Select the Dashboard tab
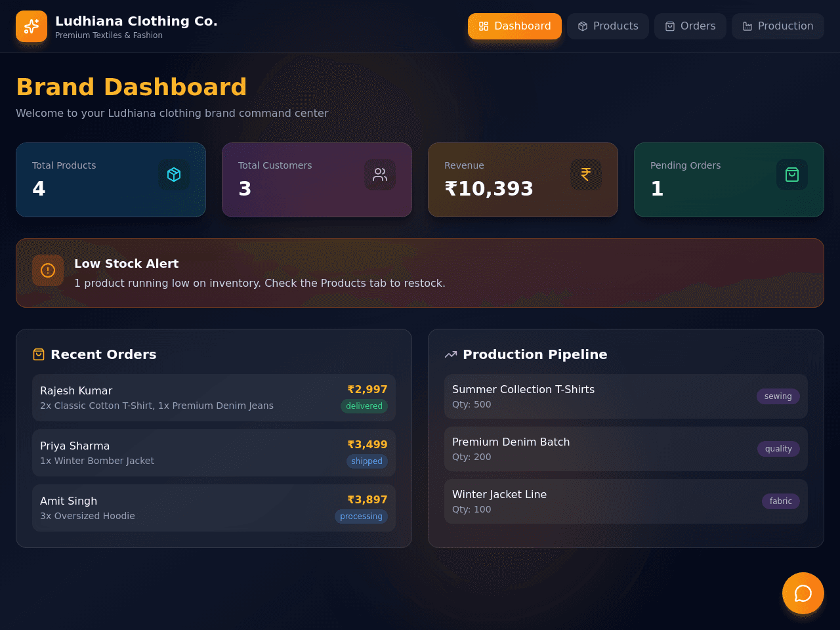The image size is (840, 630). tap(514, 26)
